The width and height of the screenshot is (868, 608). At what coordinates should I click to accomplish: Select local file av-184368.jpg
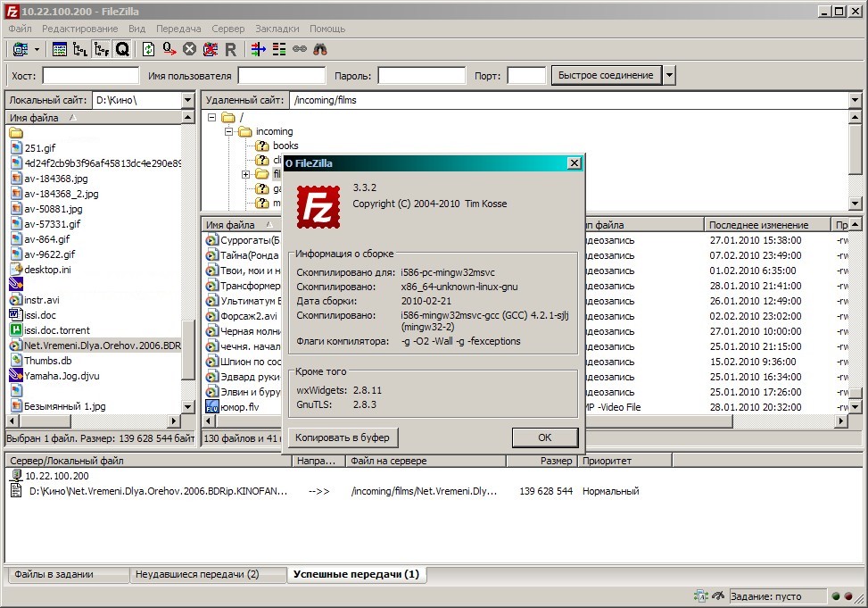56,179
